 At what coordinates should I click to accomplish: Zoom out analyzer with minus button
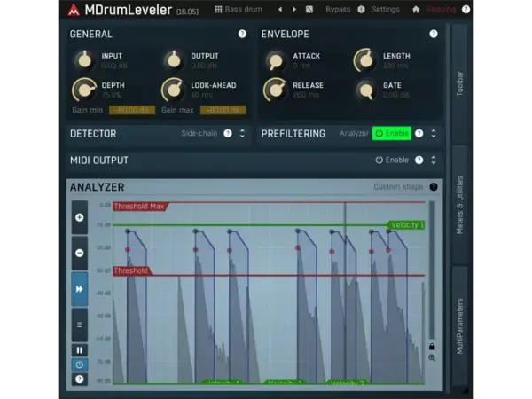tap(80, 253)
